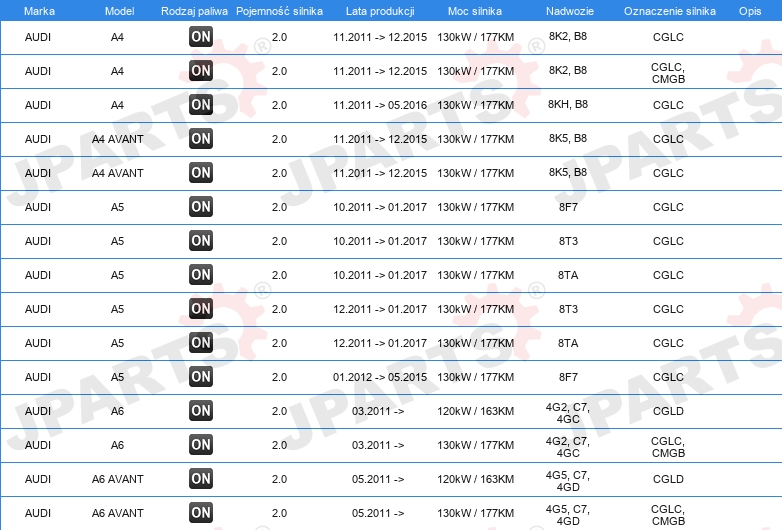Click ON icon in A6 120kW CGLD row
This screenshot has width=782, height=530.
[201, 410]
